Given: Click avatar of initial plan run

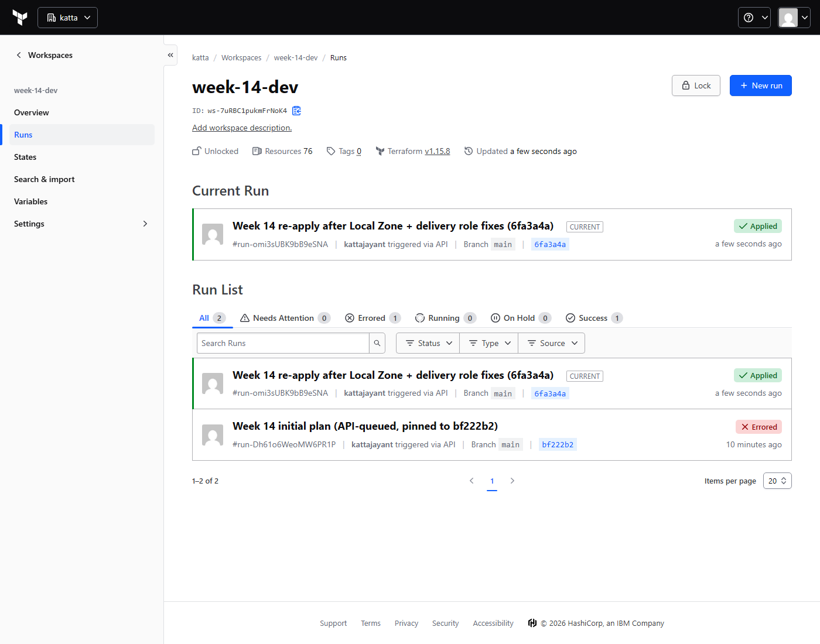Looking at the screenshot, I should coord(213,435).
